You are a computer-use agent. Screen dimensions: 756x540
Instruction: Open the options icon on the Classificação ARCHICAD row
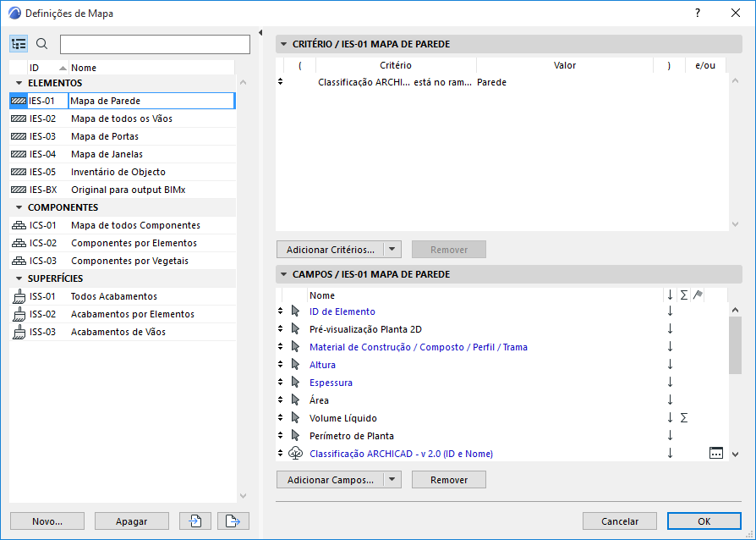pos(716,453)
